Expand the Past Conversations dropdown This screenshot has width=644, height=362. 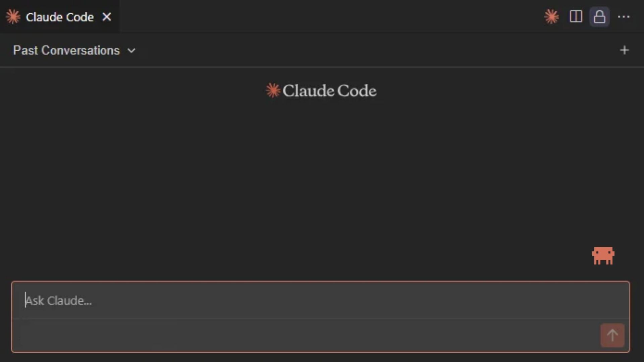tap(74, 50)
